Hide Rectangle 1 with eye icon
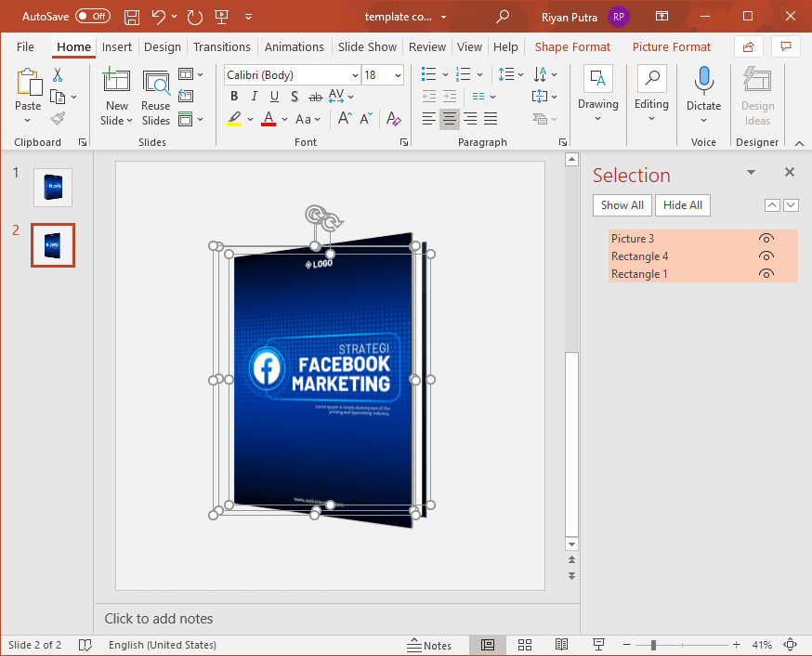Screen dimensions: 812x656 [766, 273]
